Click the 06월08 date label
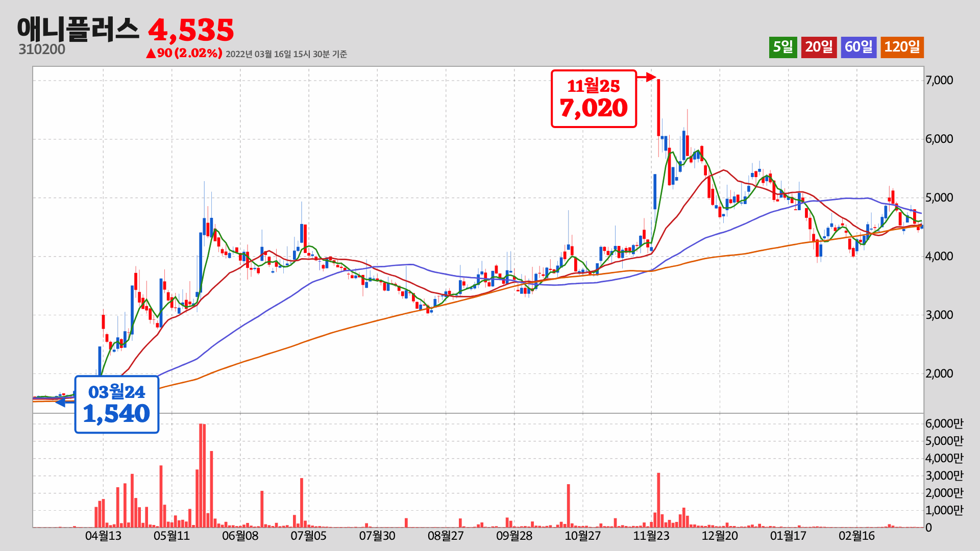Image resolution: width=980 pixels, height=551 pixels. (x=240, y=536)
